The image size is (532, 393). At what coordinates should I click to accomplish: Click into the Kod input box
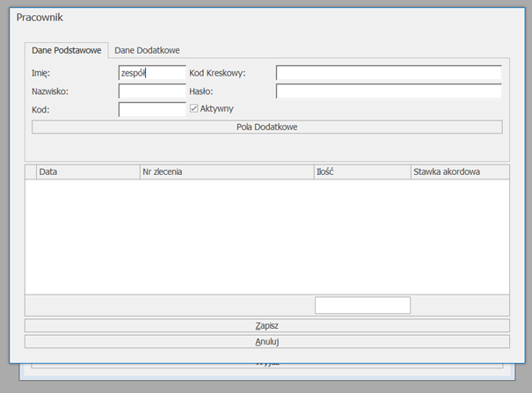pos(151,109)
